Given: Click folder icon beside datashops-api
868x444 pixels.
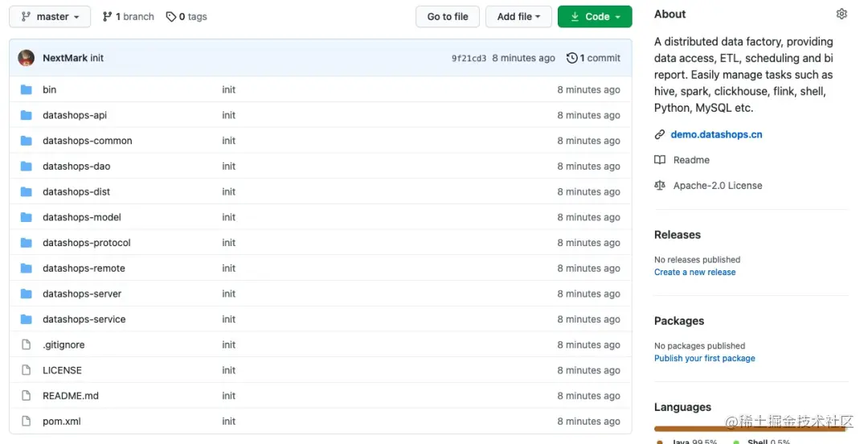Looking at the screenshot, I should [x=26, y=115].
